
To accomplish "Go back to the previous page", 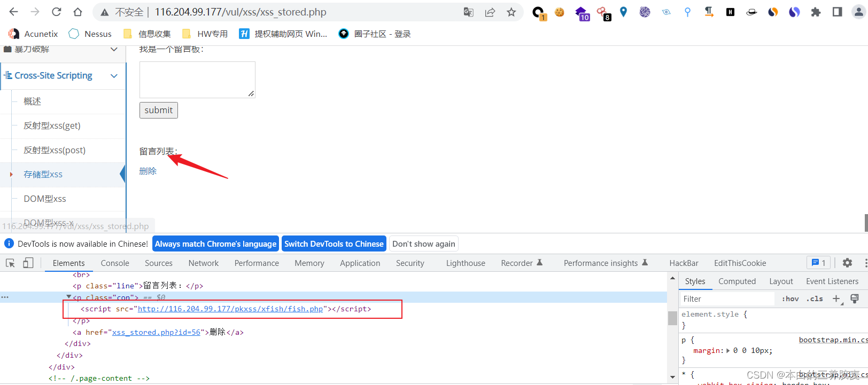I will tap(14, 12).
